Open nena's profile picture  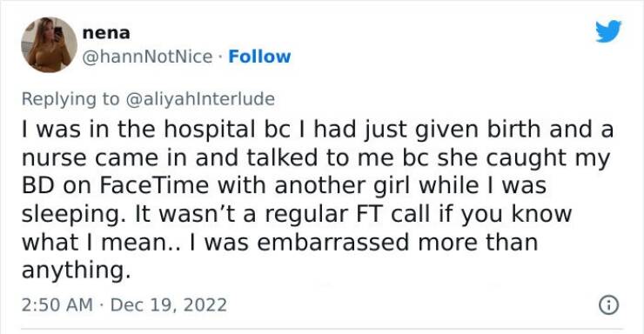(x=50, y=44)
